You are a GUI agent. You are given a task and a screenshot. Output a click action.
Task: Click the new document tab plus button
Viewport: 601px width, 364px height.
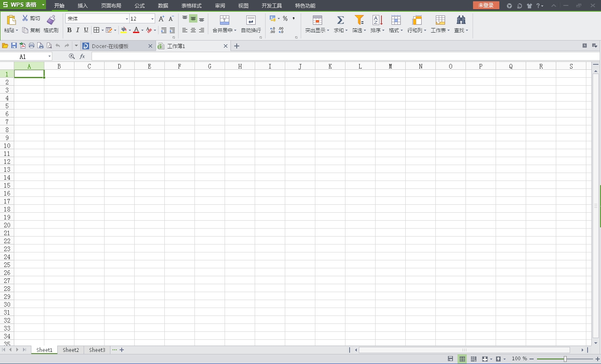point(237,46)
